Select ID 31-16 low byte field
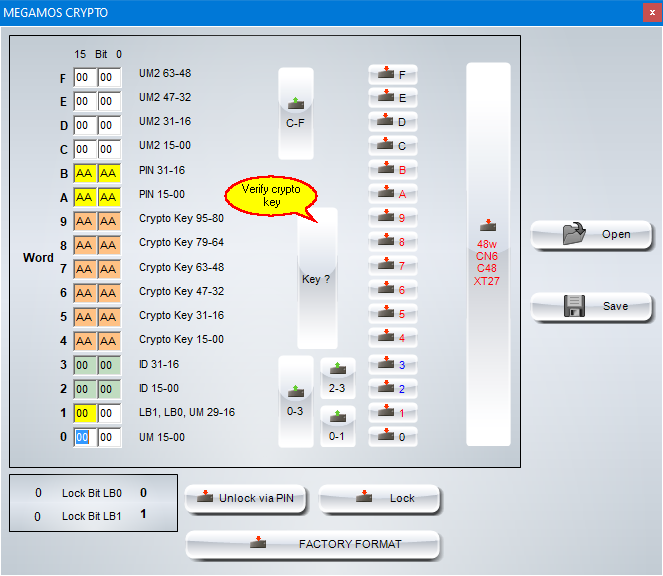This screenshot has height=576, width=663. pos(110,365)
